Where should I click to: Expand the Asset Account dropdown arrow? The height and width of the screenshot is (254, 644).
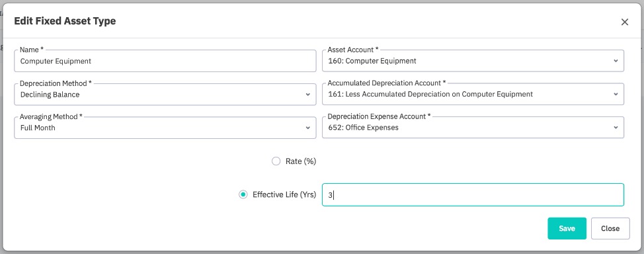pos(616,61)
